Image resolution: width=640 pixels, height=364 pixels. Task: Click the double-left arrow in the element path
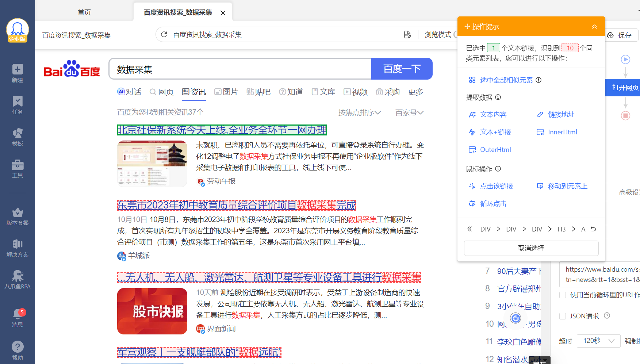(x=470, y=229)
